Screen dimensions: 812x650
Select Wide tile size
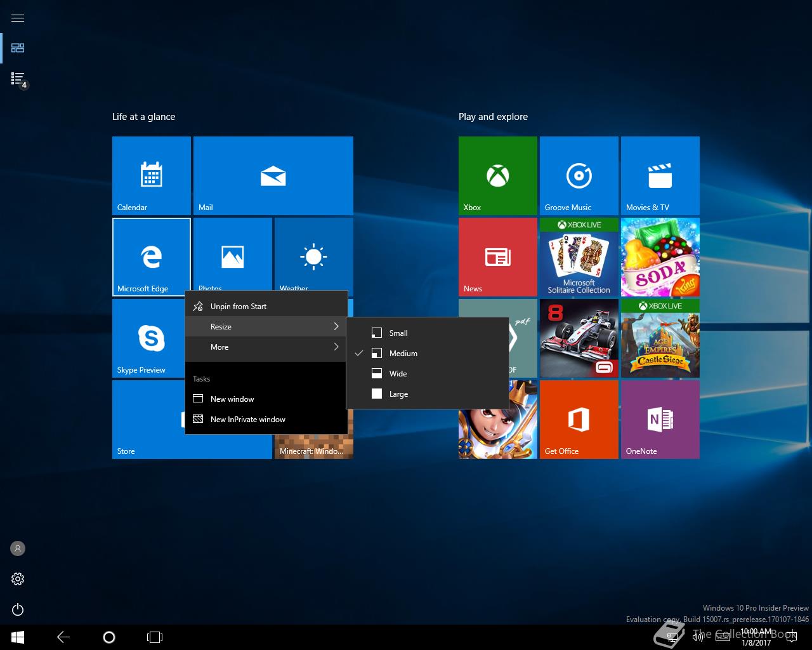(428, 373)
